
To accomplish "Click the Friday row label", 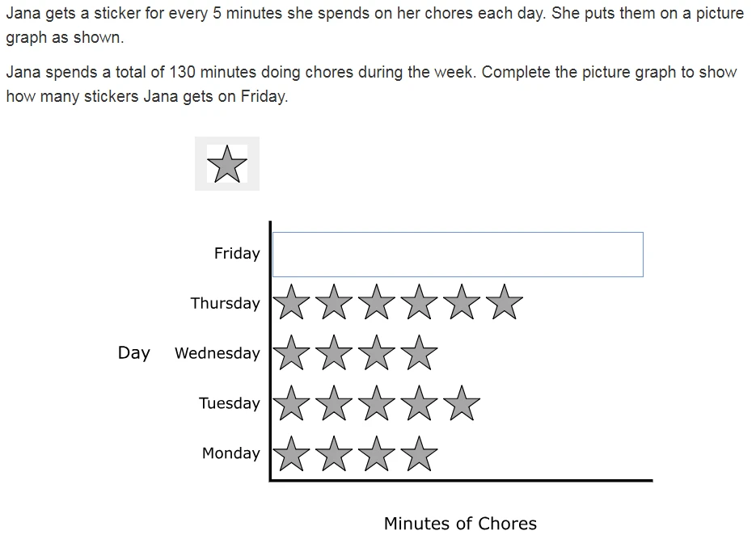I will tap(237, 254).
